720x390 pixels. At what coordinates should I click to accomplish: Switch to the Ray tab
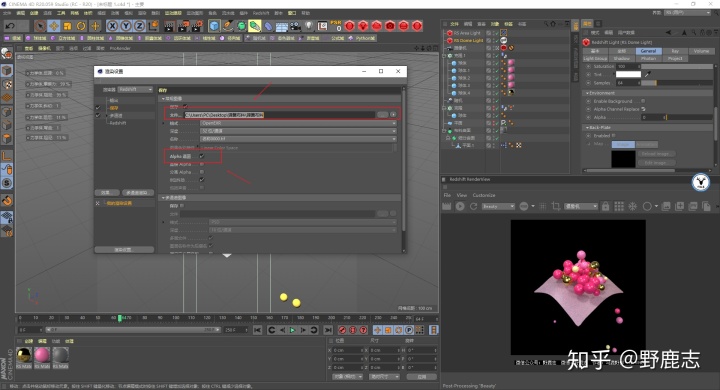pos(675,51)
